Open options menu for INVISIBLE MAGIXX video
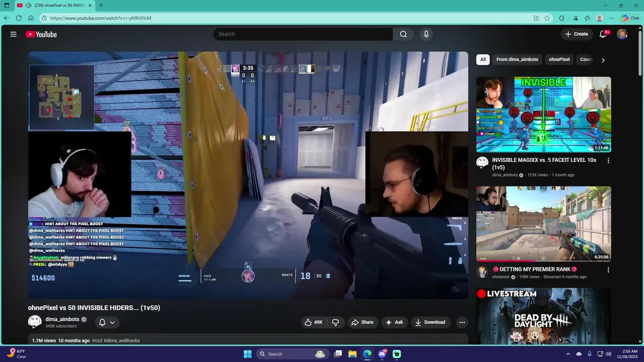 click(608, 161)
